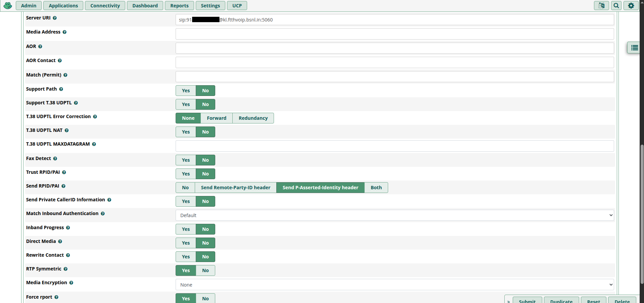Screen dimensions: 644x303
Task: Set Support Path to Yes
Action: 186,91
